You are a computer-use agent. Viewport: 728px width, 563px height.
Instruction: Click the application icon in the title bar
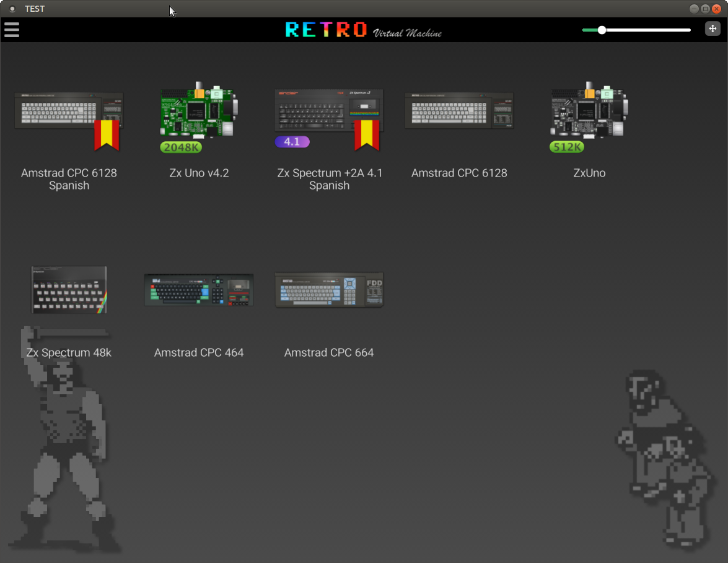click(12, 8)
